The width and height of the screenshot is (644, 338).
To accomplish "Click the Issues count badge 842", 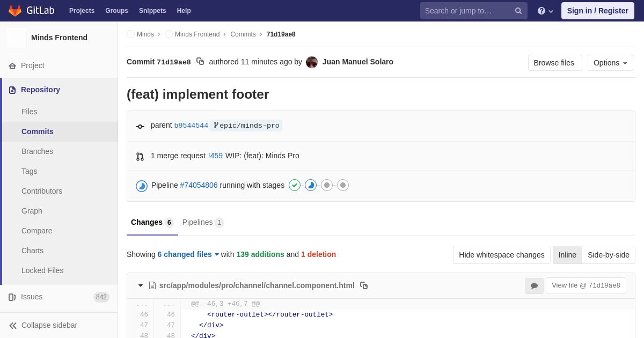I will [101, 297].
